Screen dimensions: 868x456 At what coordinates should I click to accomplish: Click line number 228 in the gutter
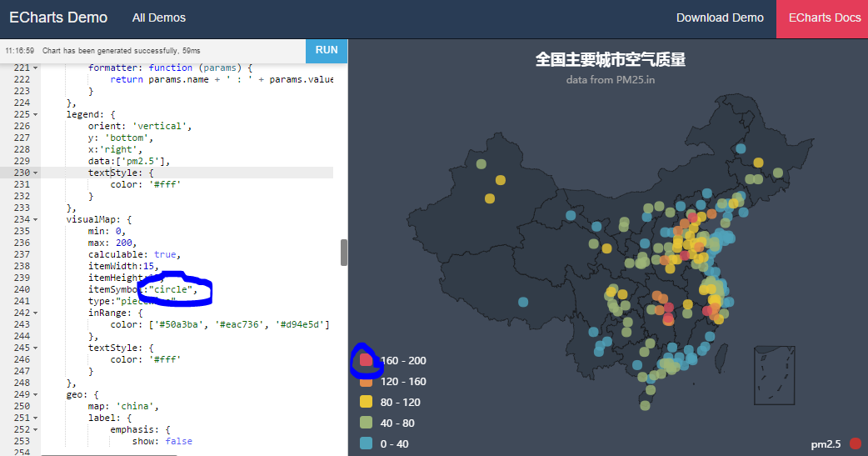pyautogui.click(x=22, y=149)
